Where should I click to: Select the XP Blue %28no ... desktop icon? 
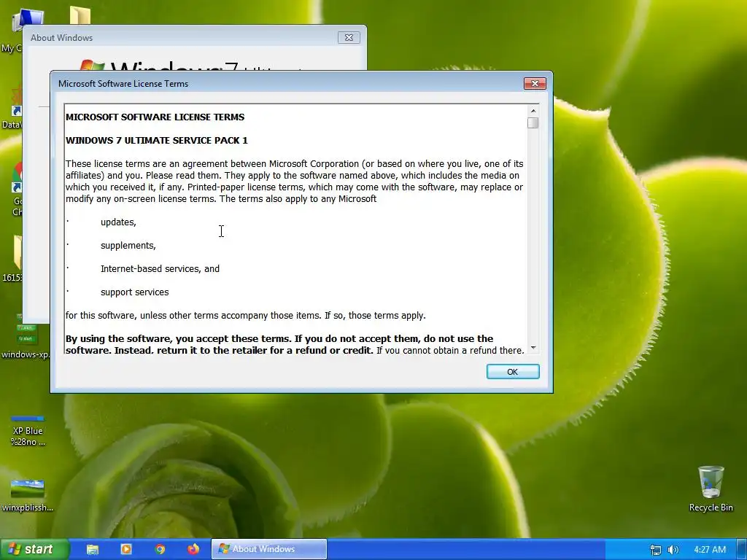click(28, 431)
